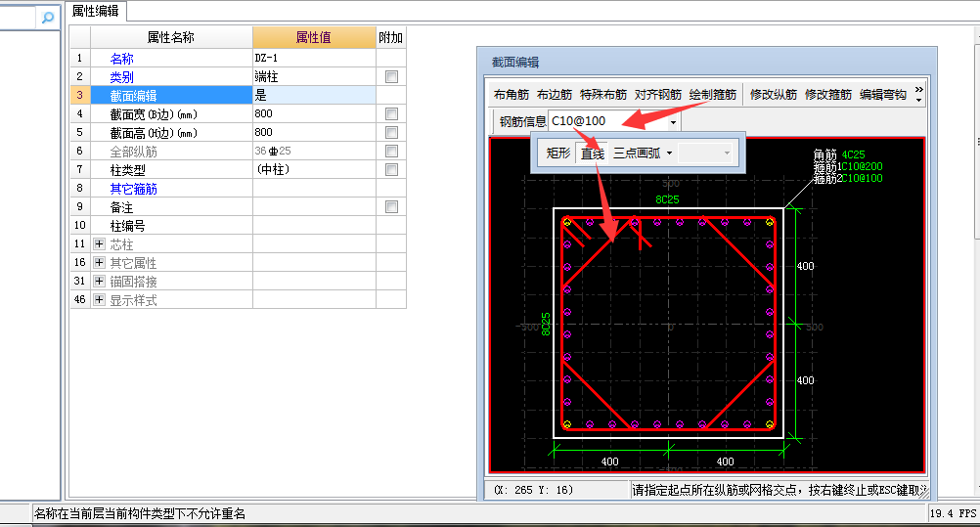Choose 直线 drawing mode
The height and width of the screenshot is (527, 980).
point(593,154)
